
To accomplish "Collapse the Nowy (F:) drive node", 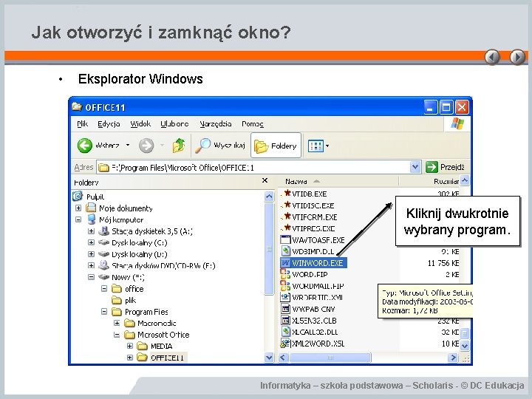I will tap(91, 277).
